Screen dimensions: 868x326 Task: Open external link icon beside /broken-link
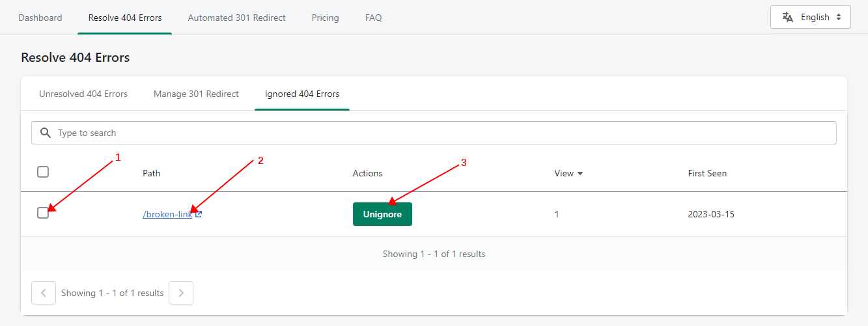199,214
